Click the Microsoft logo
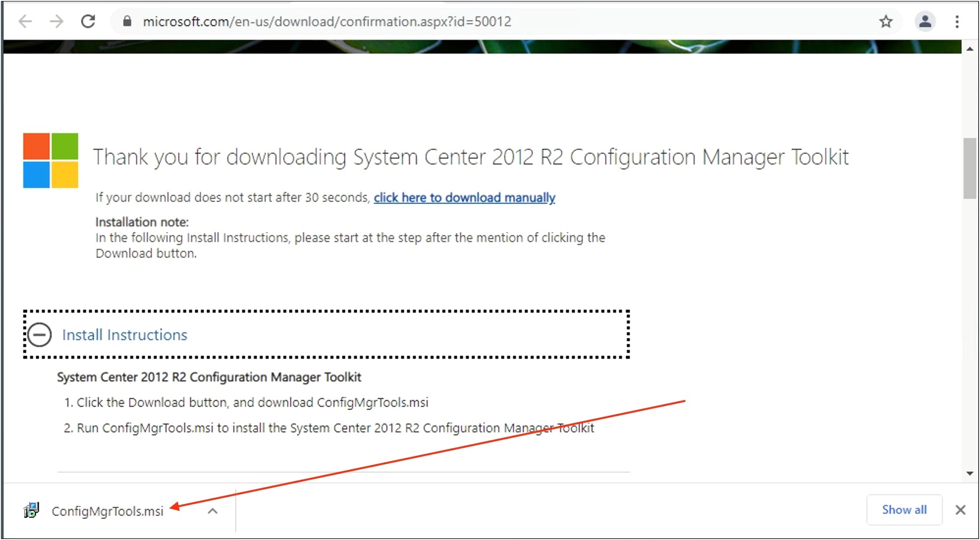Screen dimensions: 980x540 click(x=51, y=161)
